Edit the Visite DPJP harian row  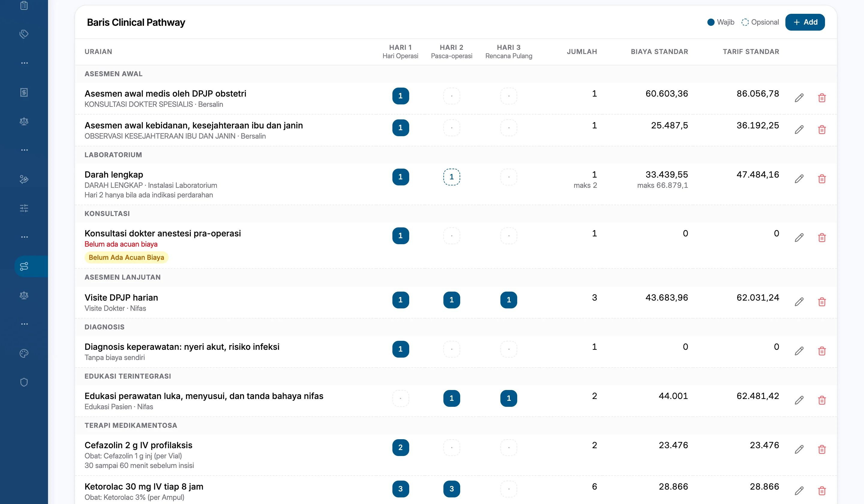pyautogui.click(x=799, y=302)
